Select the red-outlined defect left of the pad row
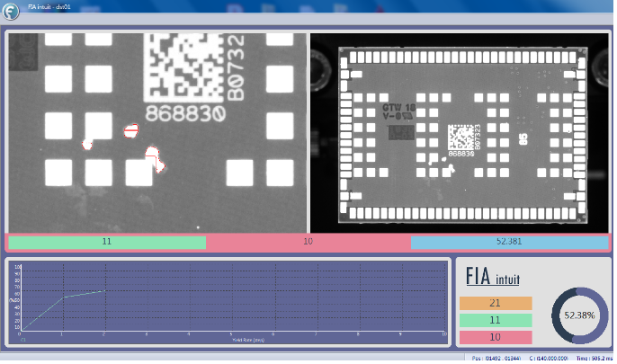 click(88, 144)
